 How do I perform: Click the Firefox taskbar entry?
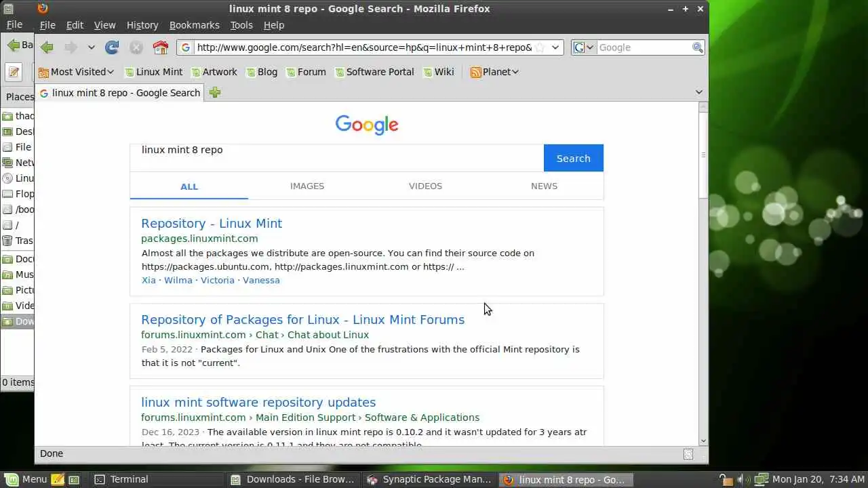click(566, 479)
